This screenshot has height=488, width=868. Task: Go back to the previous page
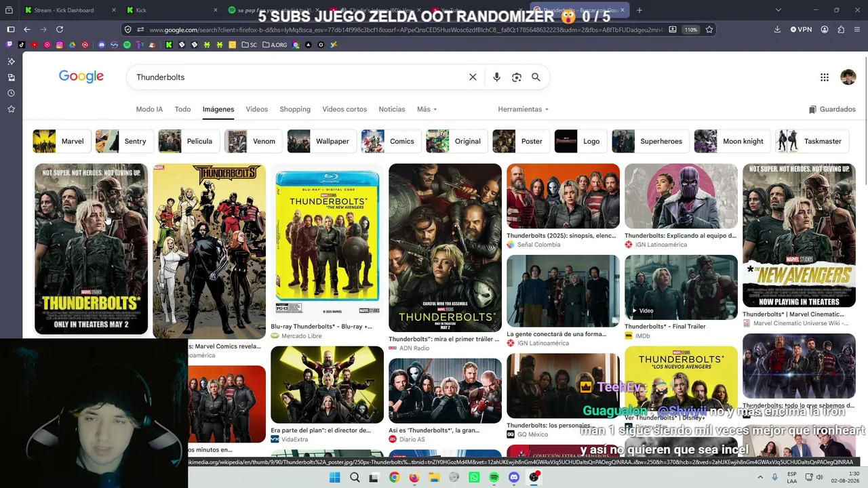point(27,30)
